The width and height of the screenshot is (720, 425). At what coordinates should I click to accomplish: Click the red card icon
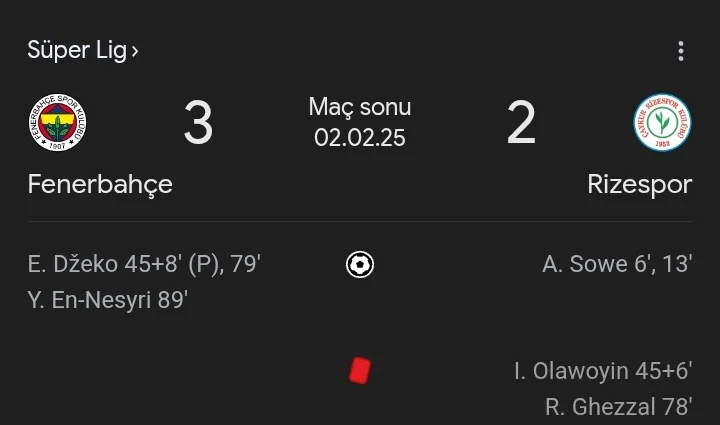[x=360, y=371]
